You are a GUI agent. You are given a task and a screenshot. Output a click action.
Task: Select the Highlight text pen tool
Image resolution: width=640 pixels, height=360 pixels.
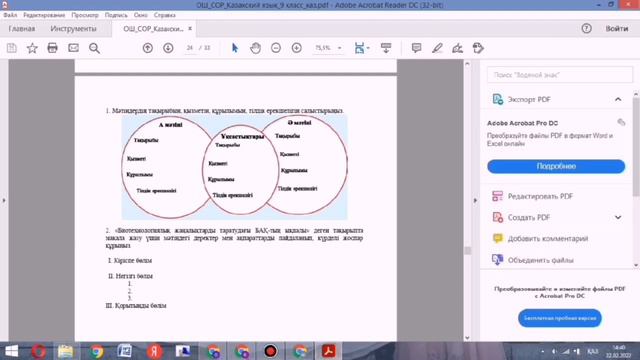tap(437, 48)
